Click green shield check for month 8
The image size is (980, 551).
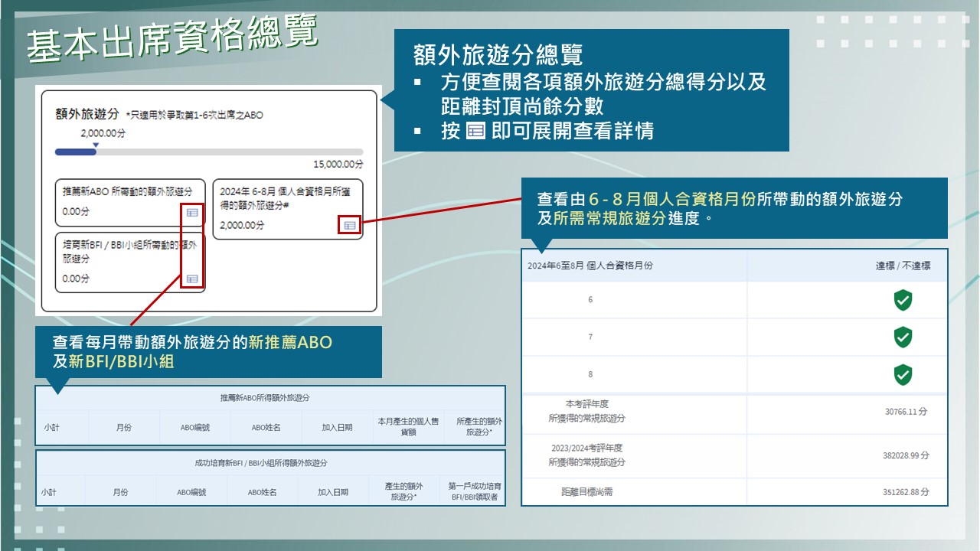click(x=903, y=375)
